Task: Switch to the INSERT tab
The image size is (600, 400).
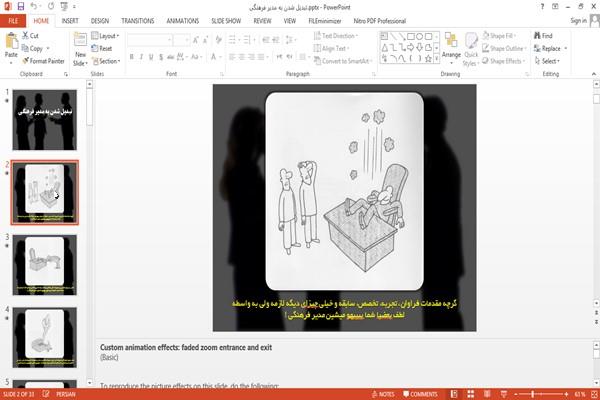Action: click(70, 21)
